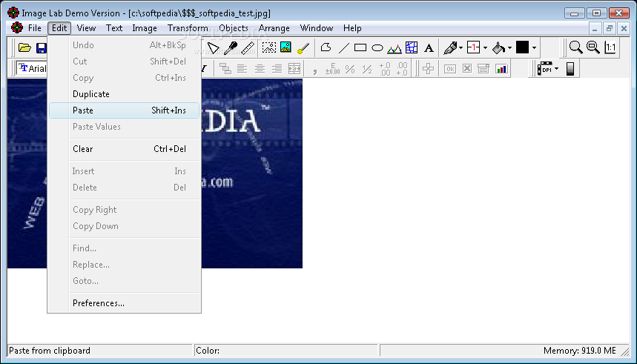
Task: Select the ruler measure tool
Action: point(248,47)
